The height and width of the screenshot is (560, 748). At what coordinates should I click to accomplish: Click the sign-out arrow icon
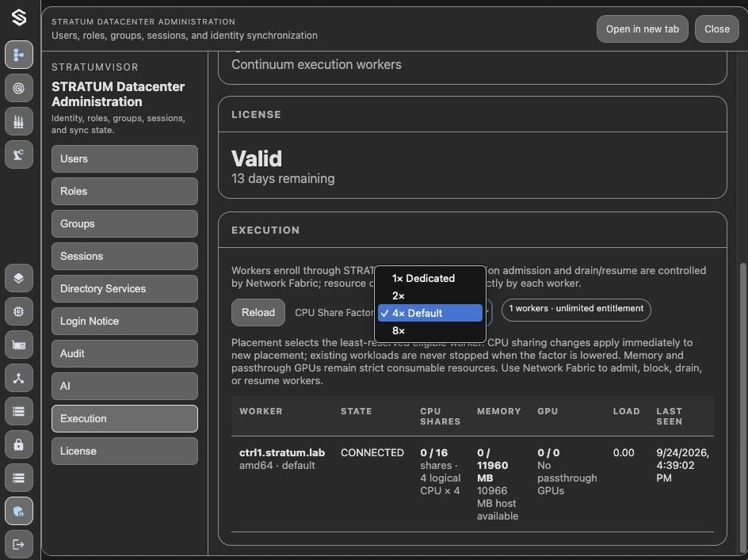tap(19, 544)
